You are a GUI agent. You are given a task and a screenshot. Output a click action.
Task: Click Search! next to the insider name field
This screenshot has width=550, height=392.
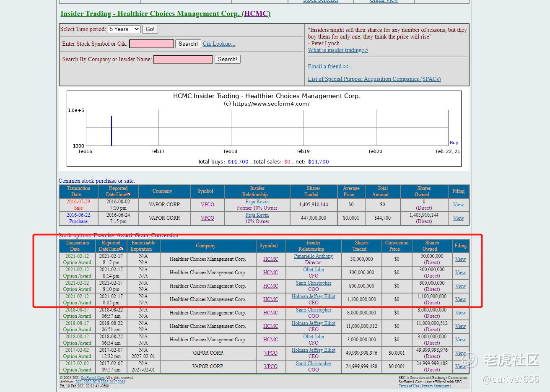point(228,59)
